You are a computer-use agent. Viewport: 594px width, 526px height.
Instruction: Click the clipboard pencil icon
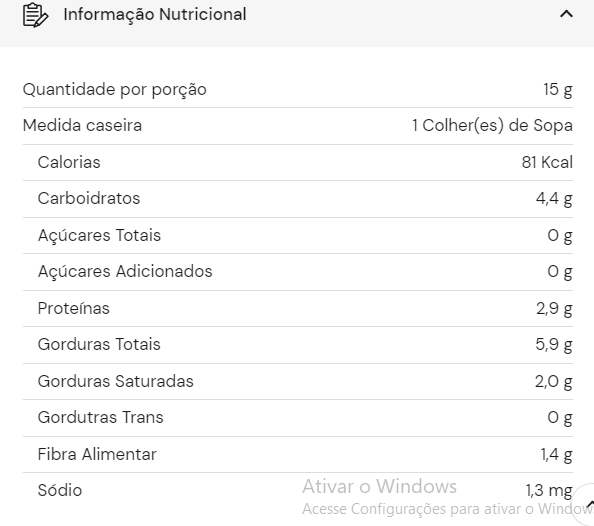36,15
